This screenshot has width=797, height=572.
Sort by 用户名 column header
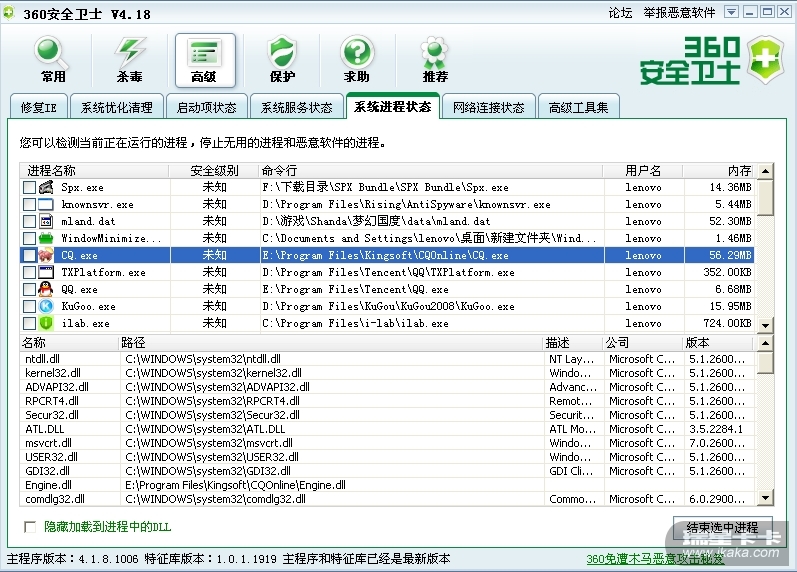tap(643, 171)
